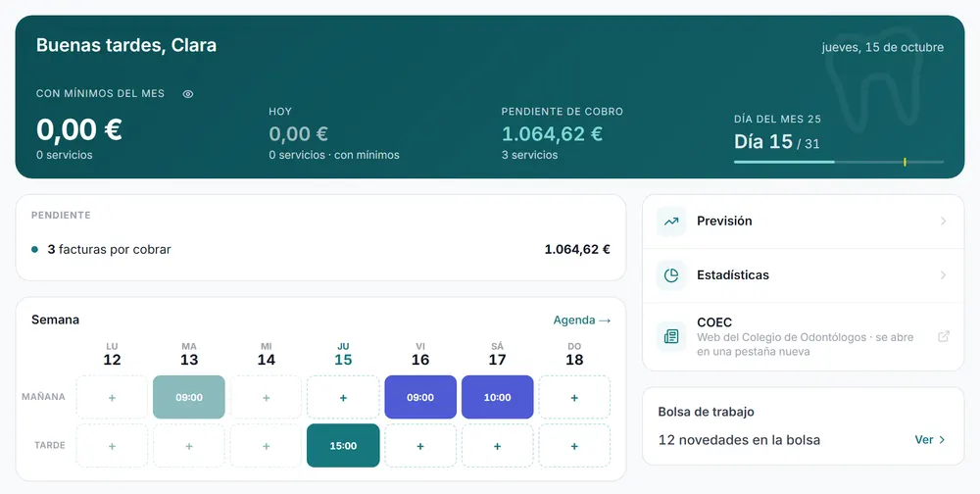Add a Sunday 18 morning shift
Image resolution: width=980 pixels, height=494 pixels.
574,397
